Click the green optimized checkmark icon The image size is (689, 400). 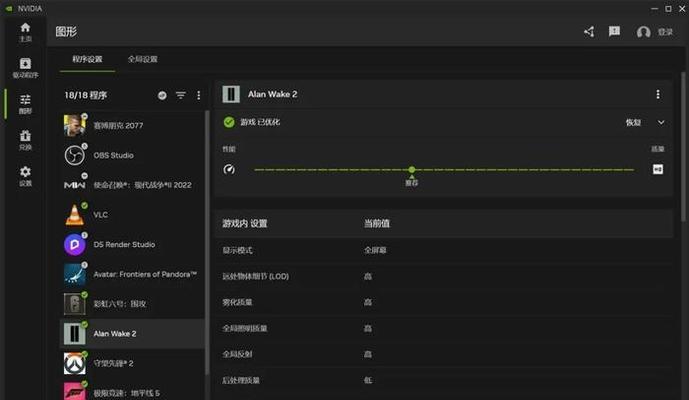[x=229, y=122]
